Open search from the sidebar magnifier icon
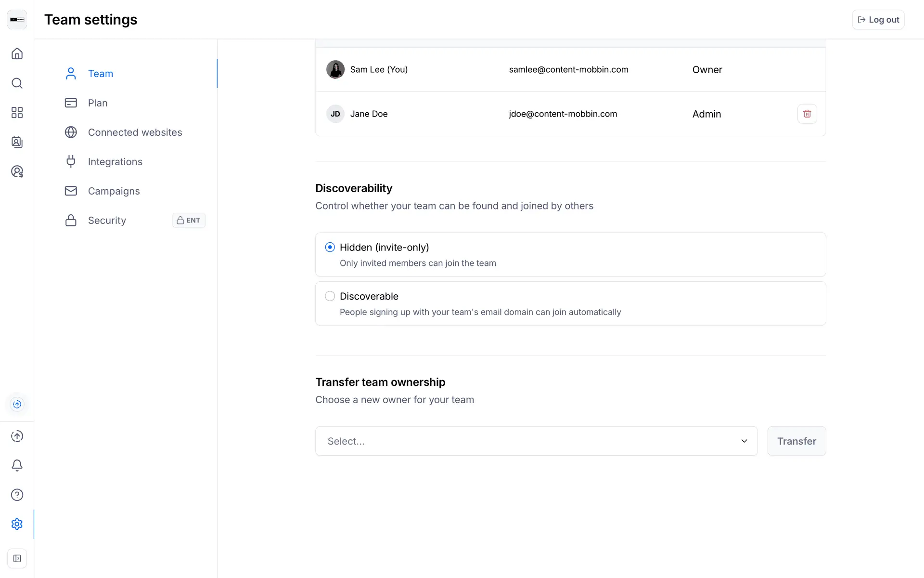Image resolution: width=924 pixels, height=578 pixels. 17,83
